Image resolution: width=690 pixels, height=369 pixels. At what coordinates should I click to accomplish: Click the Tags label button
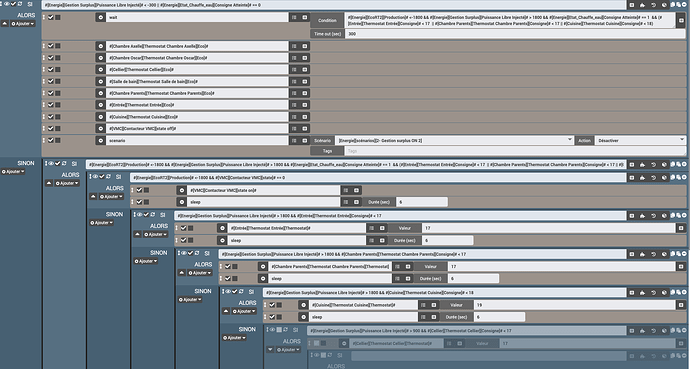327,151
